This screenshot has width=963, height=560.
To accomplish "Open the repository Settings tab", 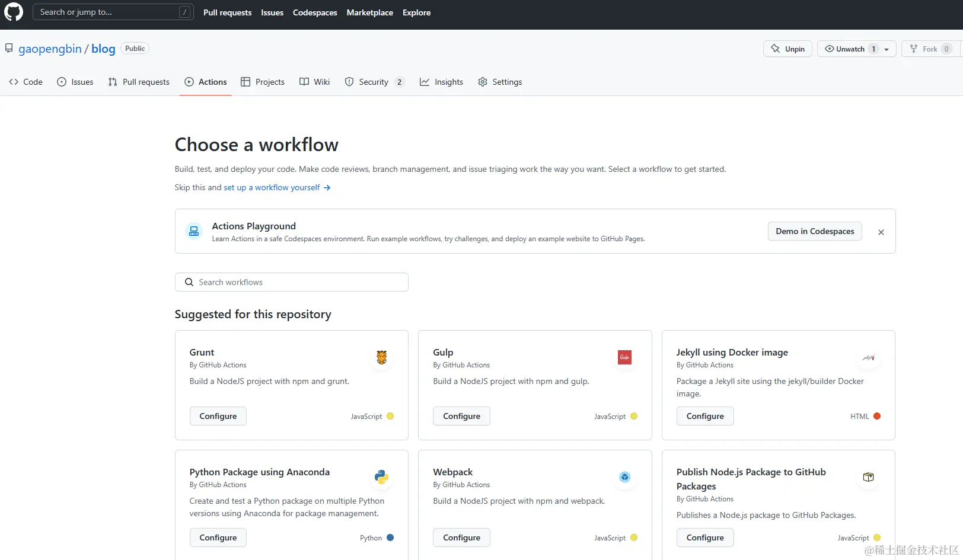I will 500,82.
